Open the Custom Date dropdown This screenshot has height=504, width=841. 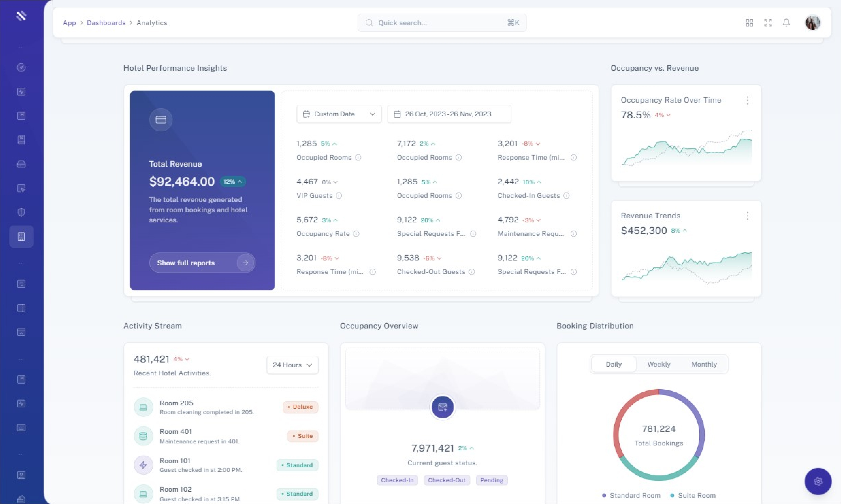coord(339,114)
